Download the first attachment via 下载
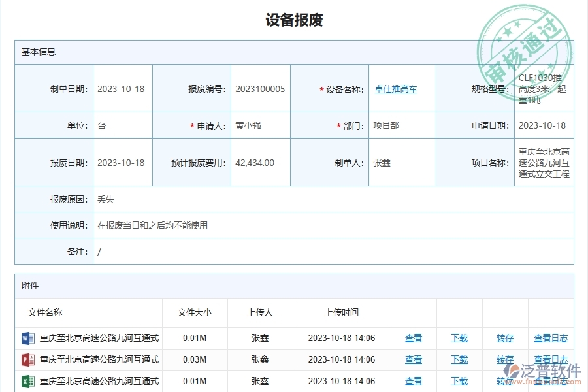The width and height of the screenshot is (588, 392). (x=459, y=338)
